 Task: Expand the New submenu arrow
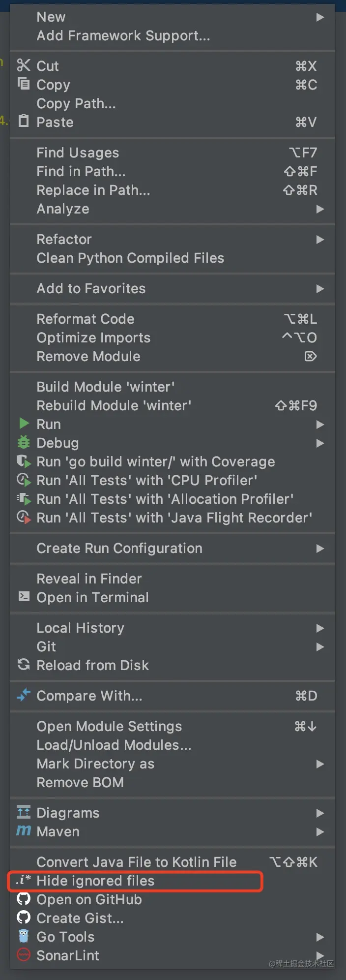pyautogui.click(x=320, y=17)
